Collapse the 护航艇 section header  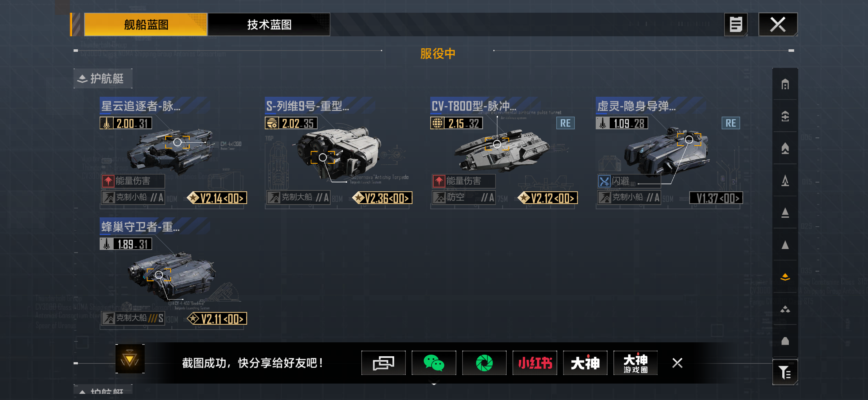(103, 78)
